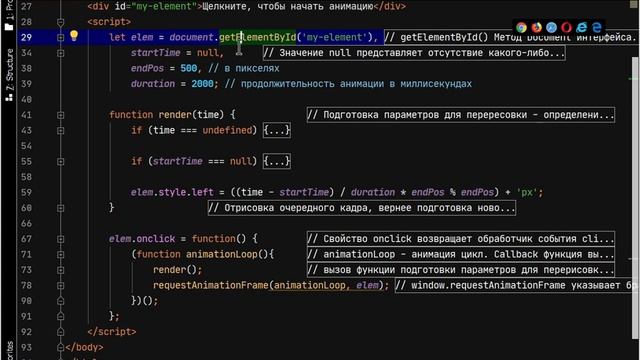Toggle fold end marker at line 91
This screenshot has width=640, height=360.
60,316
